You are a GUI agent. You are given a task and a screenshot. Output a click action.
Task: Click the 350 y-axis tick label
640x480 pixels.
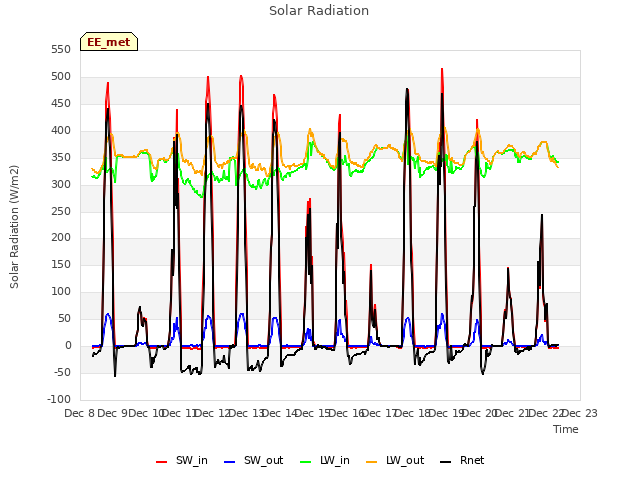(61, 158)
